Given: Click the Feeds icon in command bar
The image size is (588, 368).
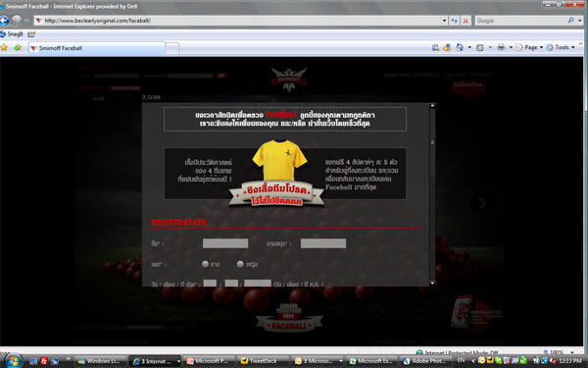Looking at the screenshot, I should [x=480, y=47].
